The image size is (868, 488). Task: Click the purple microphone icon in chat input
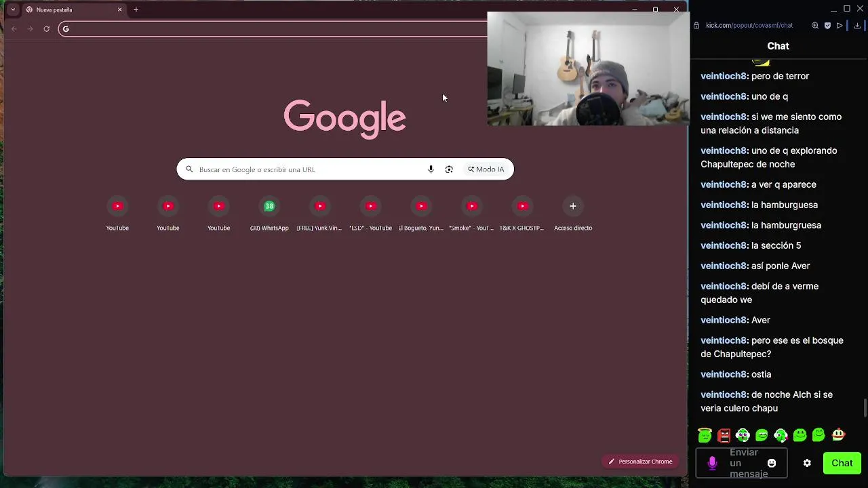pyautogui.click(x=712, y=463)
